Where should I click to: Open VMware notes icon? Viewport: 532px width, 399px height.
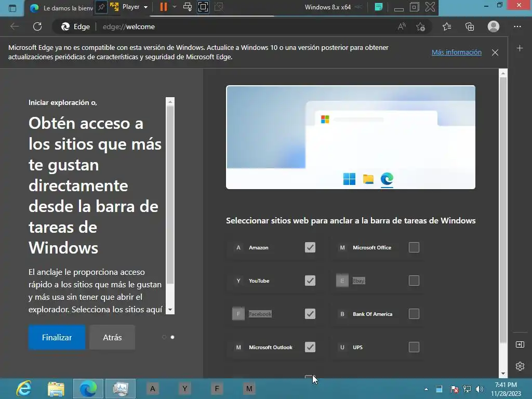point(379,7)
